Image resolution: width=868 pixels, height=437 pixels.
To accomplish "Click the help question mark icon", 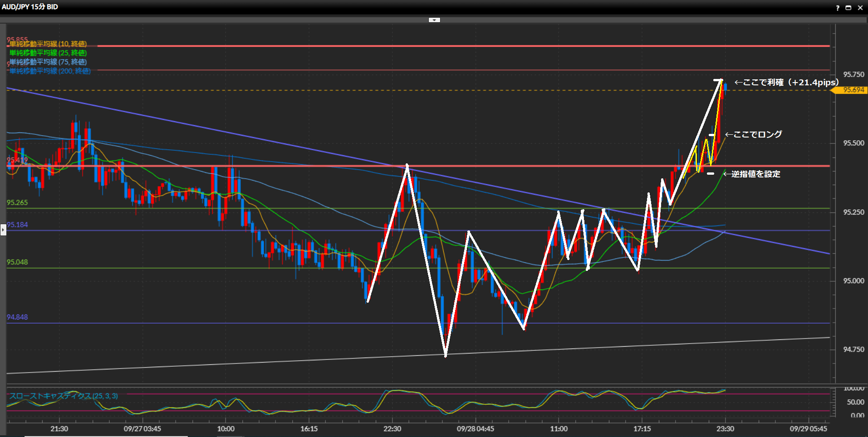I will coord(838,8).
